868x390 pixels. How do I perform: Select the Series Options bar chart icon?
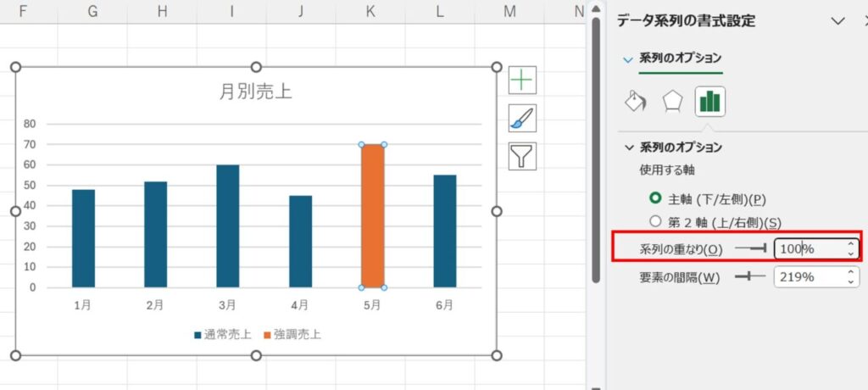tap(709, 102)
